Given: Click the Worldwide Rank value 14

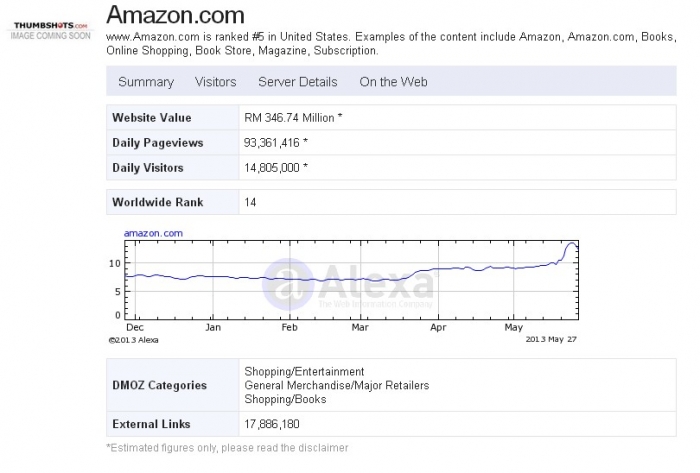Looking at the screenshot, I should [x=250, y=202].
